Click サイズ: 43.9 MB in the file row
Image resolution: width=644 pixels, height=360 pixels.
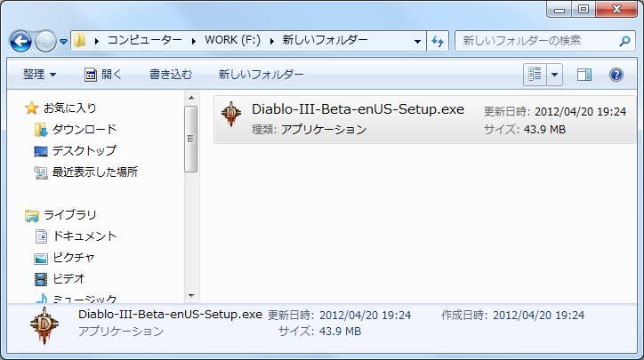[525, 129]
